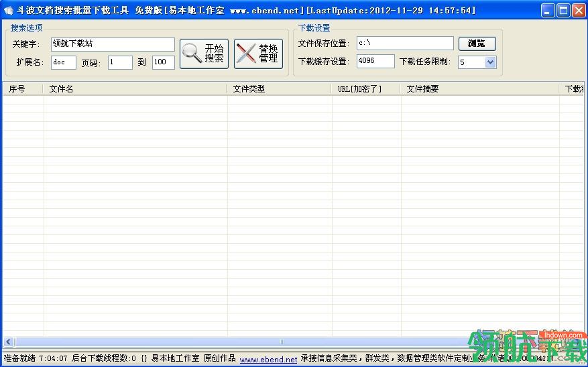Click the URL[加密了] column header
The width and height of the screenshot is (588, 367).
click(x=367, y=89)
